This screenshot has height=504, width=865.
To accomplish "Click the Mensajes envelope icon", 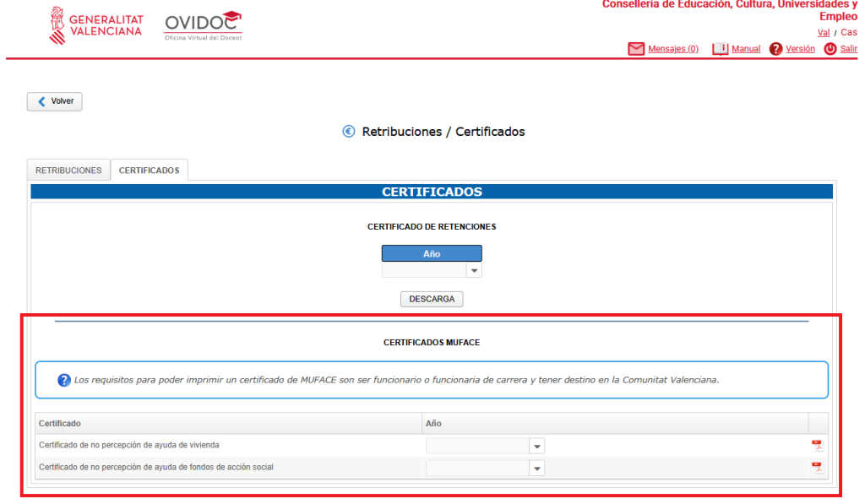I will 636,49.
